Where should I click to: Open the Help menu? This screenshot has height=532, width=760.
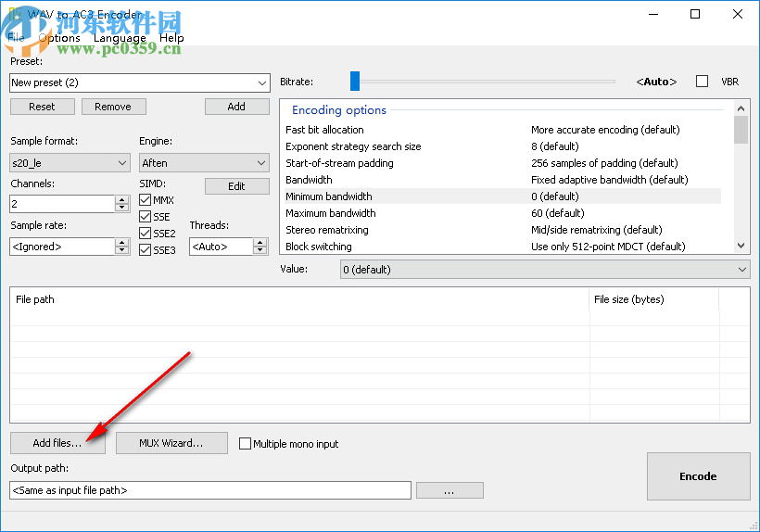171,38
